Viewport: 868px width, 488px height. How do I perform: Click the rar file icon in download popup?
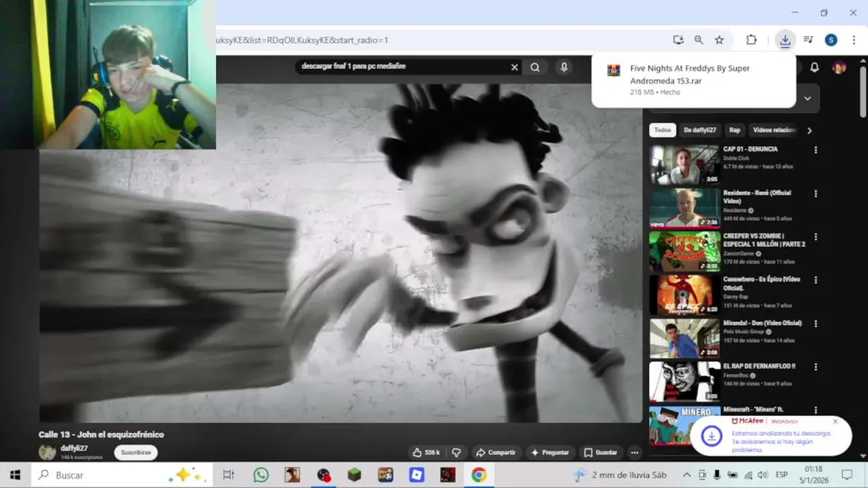pos(614,70)
